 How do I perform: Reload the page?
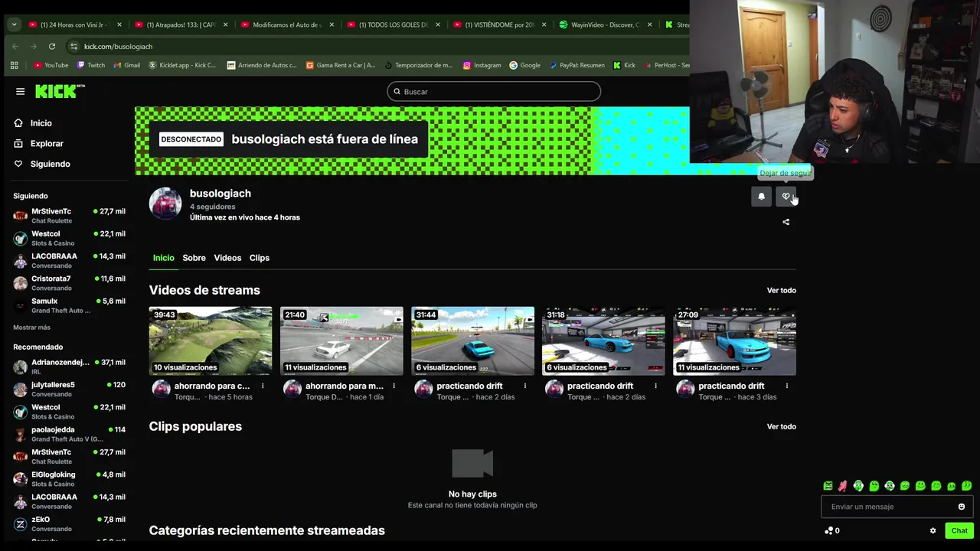coord(52,46)
